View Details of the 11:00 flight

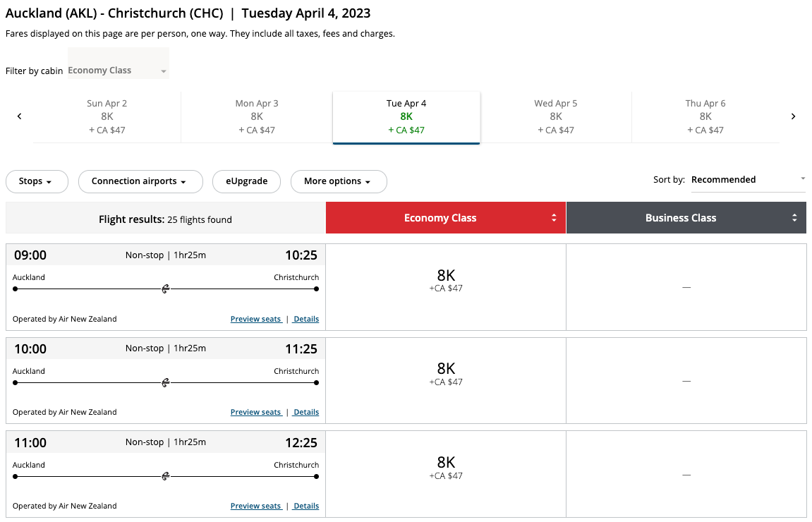pyautogui.click(x=305, y=506)
